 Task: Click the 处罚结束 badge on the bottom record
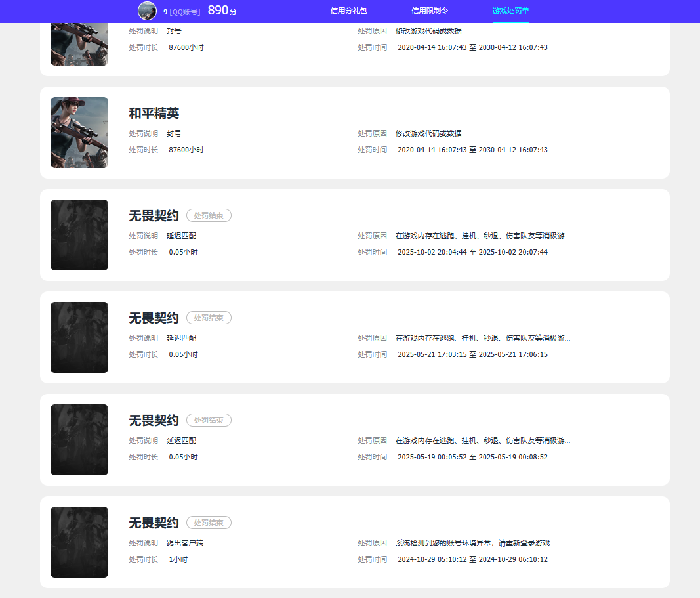[209, 523]
